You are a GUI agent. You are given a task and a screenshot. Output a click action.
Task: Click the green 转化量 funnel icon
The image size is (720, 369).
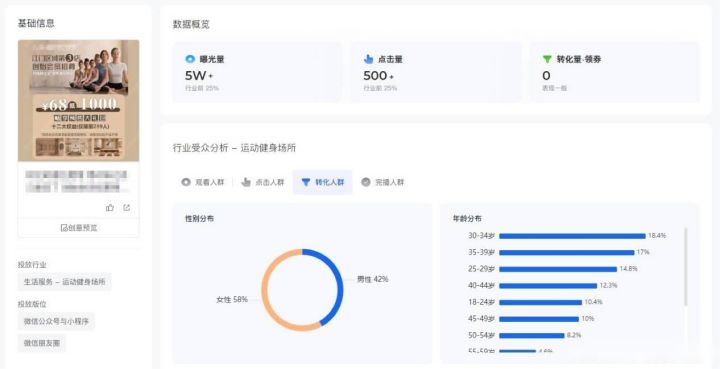coord(547,59)
